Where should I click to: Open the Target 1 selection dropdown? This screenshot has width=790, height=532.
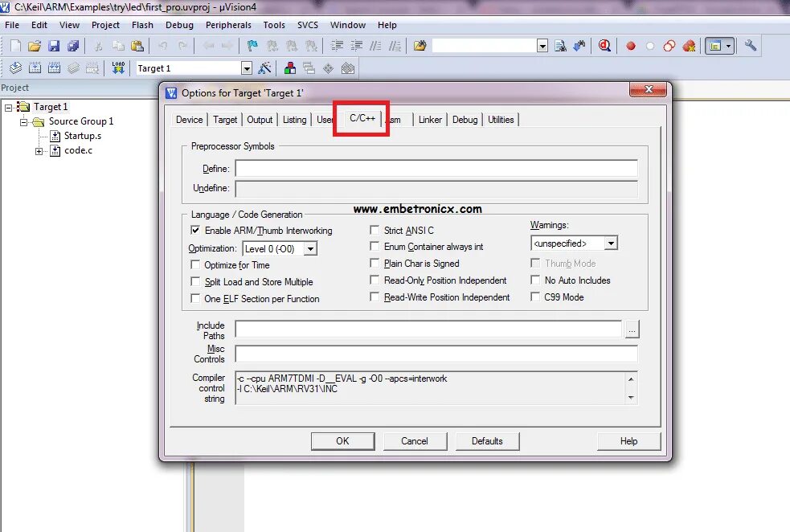coord(247,68)
